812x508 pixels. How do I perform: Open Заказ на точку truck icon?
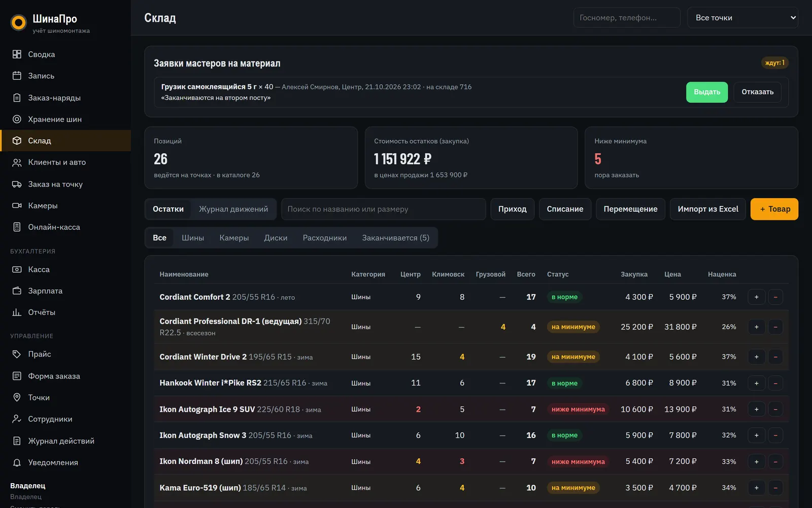[17, 184]
